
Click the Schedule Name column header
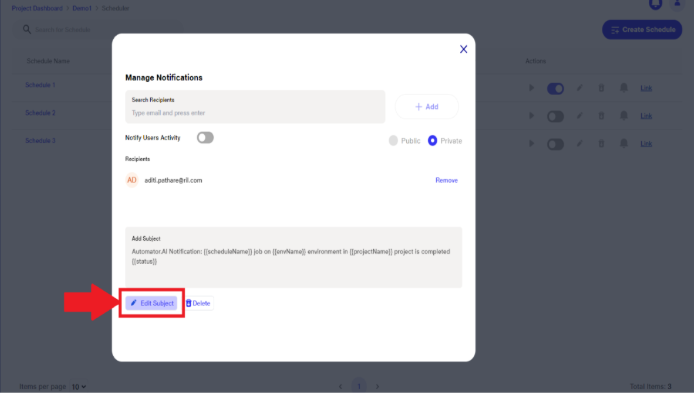pos(48,61)
